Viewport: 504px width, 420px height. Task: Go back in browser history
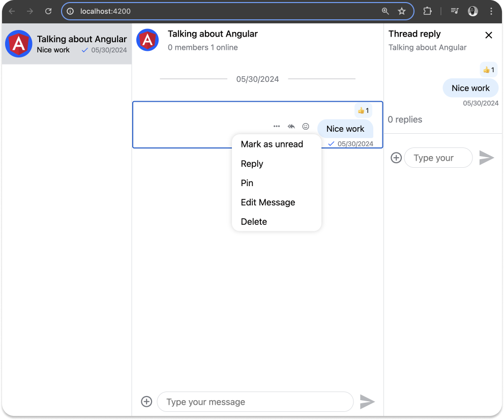[12, 11]
